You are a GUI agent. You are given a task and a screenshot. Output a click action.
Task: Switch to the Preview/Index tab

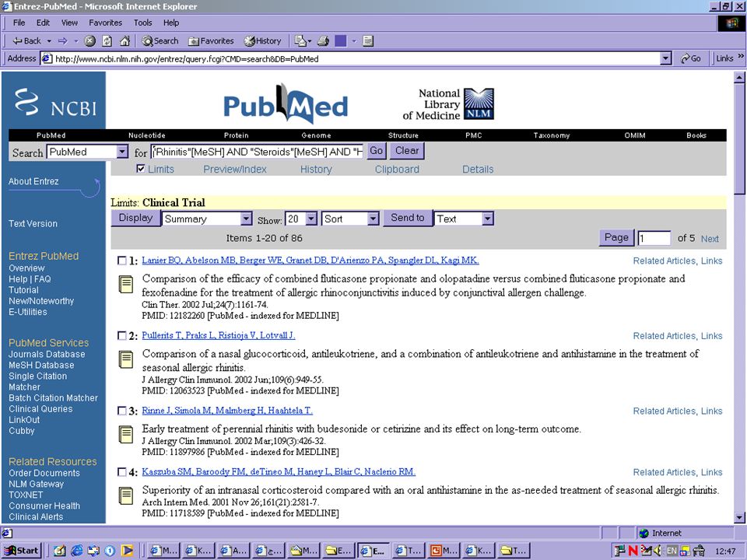point(235,169)
